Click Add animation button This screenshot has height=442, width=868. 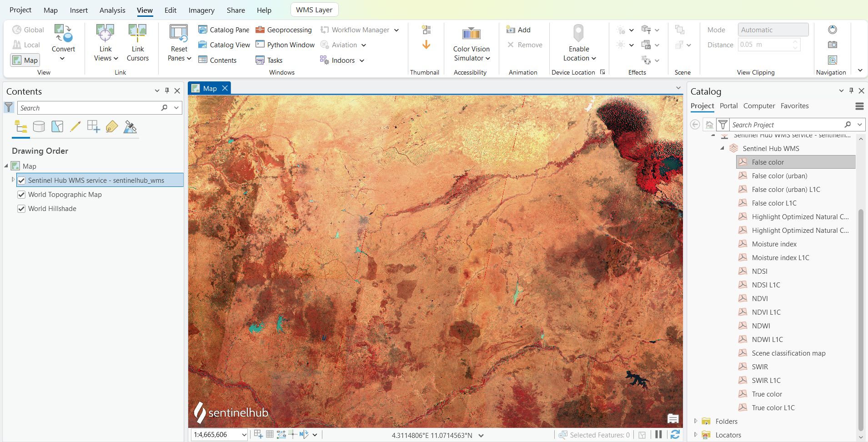519,30
